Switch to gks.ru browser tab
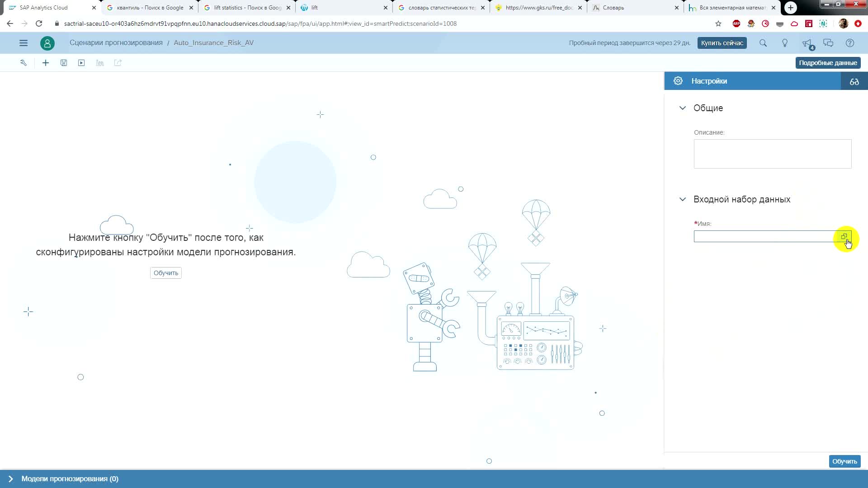Viewport: 868px width, 488px height. (x=538, y=8)
